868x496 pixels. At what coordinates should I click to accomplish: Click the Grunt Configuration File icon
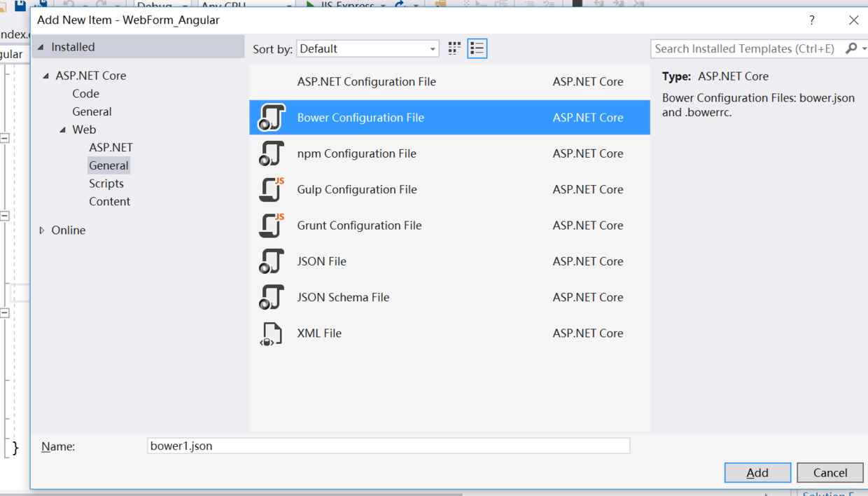coord(272,226)
